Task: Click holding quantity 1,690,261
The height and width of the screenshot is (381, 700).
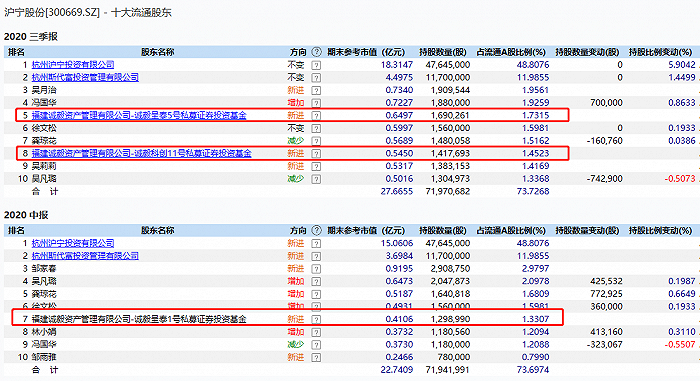Action: pyautogui.click(x=450, y=115)
